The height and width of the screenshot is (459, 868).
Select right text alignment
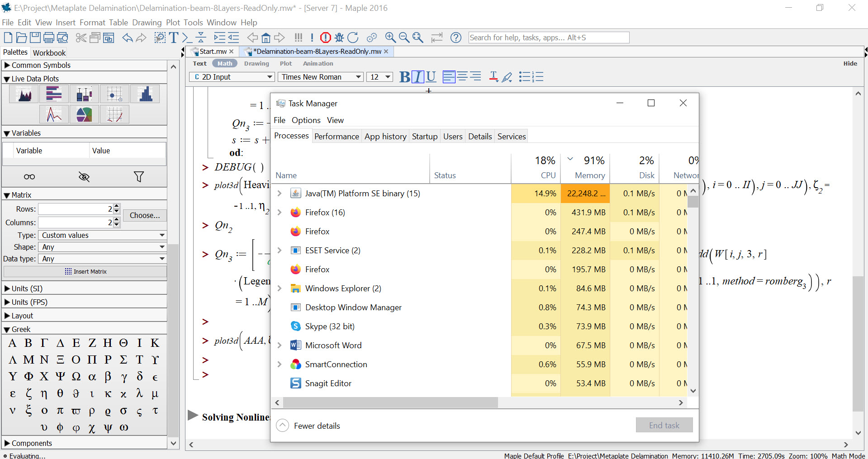(475, 76)
